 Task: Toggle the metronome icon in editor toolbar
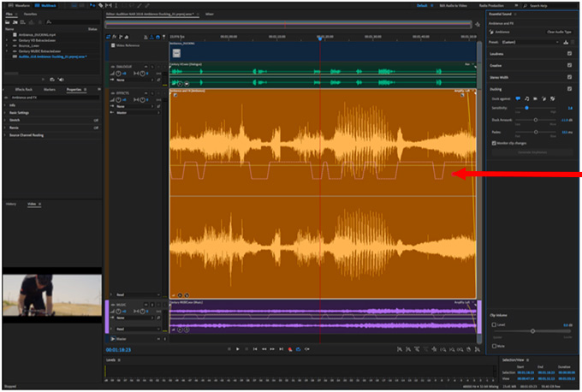tap(145, 37)
